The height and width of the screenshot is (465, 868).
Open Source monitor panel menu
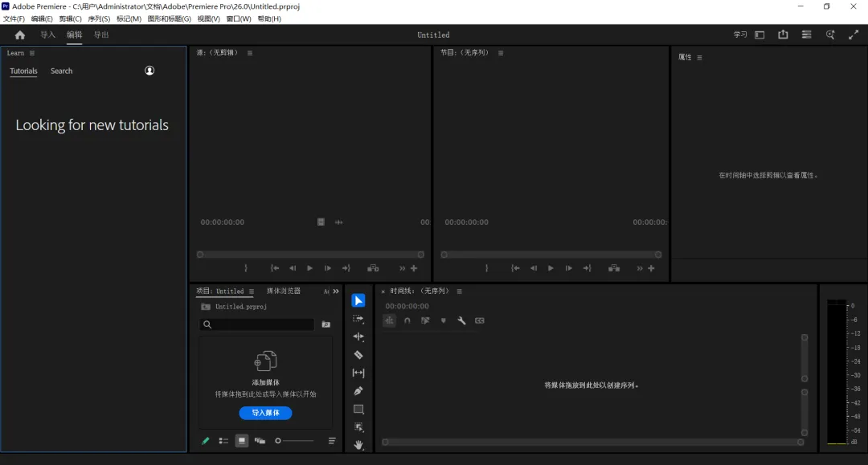pyautogui.click(x=250, y=53)
